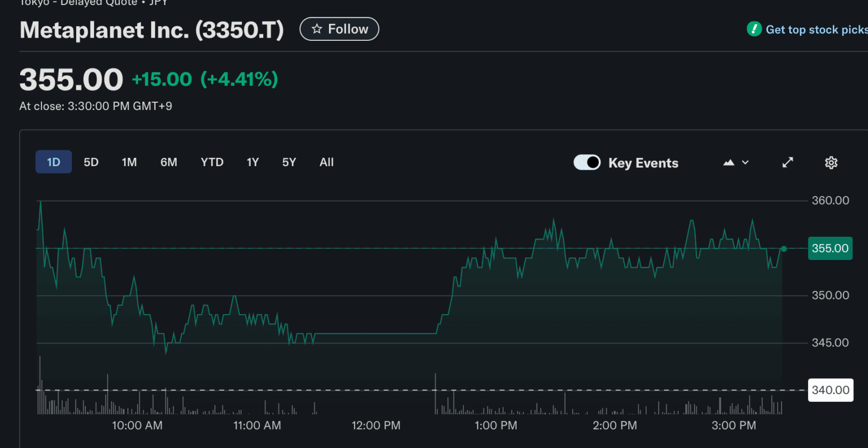Click the mountain chart type icon

click(729, 163)
